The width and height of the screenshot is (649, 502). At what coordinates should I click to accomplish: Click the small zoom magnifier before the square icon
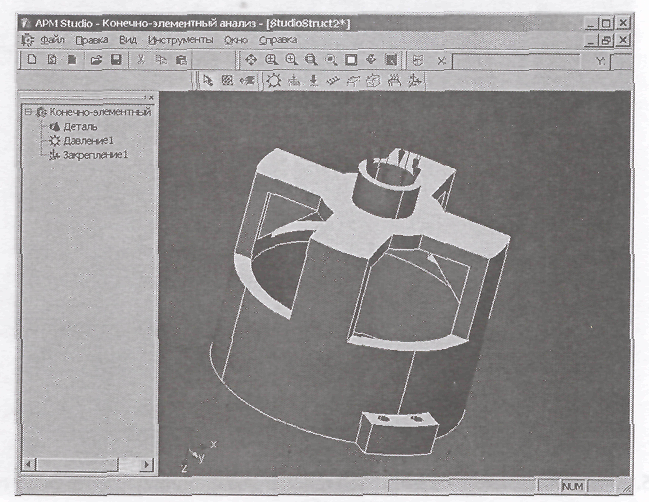click(331, 60)
